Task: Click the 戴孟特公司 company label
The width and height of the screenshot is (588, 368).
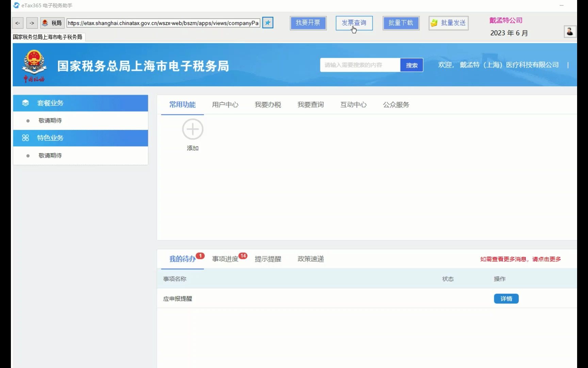Action: pos(506,20)
